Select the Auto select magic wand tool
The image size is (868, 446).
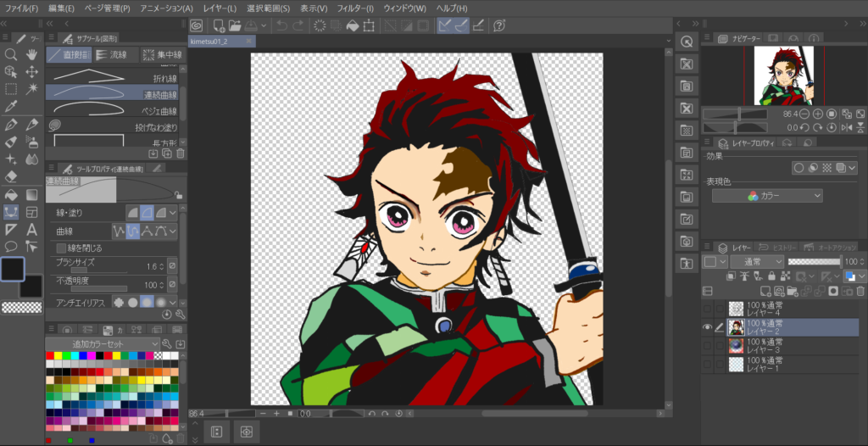coord(31,89)
